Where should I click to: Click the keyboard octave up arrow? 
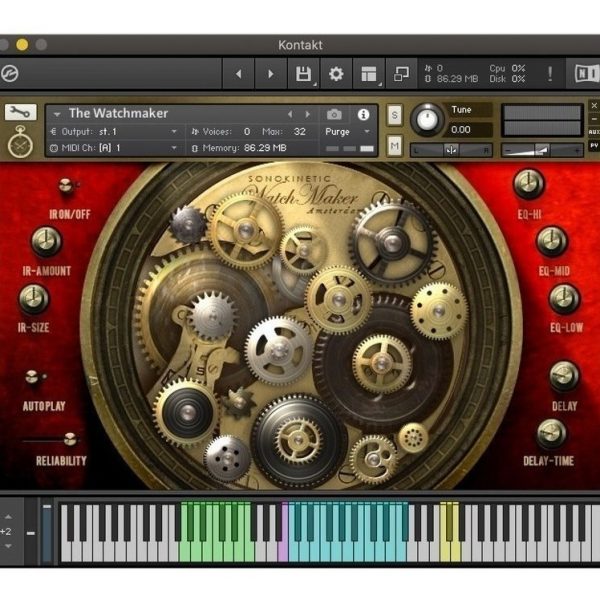8,517
